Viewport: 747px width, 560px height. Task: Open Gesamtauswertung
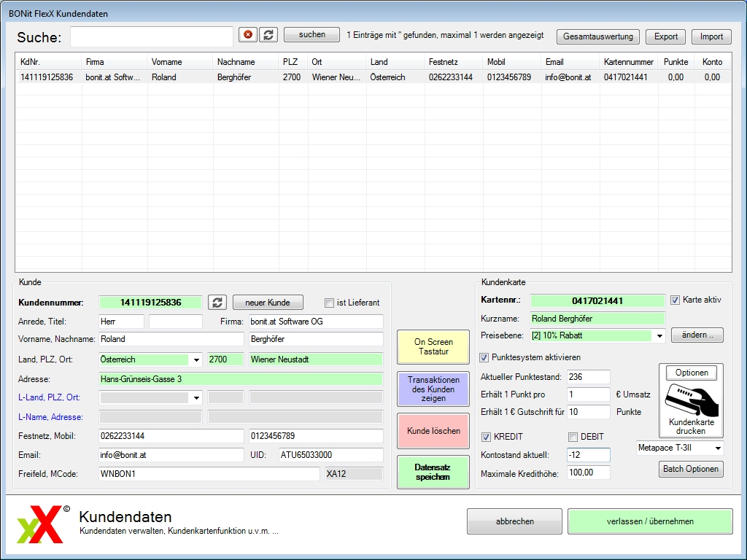[598, 36]
